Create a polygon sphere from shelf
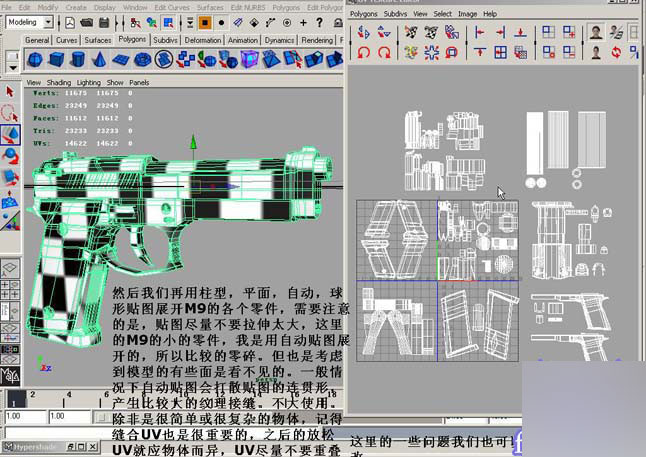 point(35,60)
